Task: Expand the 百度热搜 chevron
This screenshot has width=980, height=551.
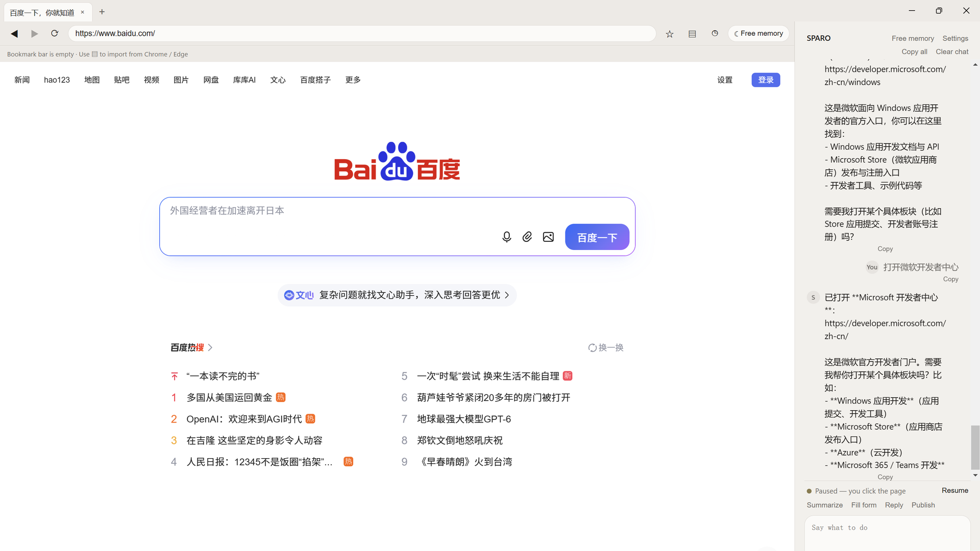Action: [210, 347]
